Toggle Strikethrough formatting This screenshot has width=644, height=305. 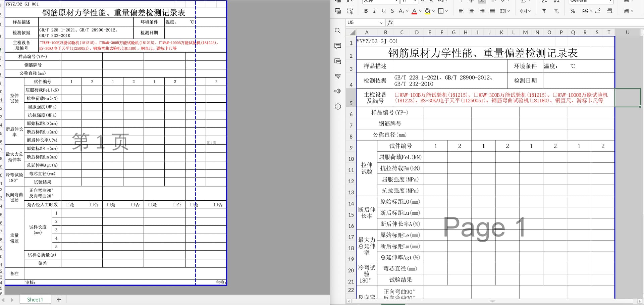tap(392, 11)
